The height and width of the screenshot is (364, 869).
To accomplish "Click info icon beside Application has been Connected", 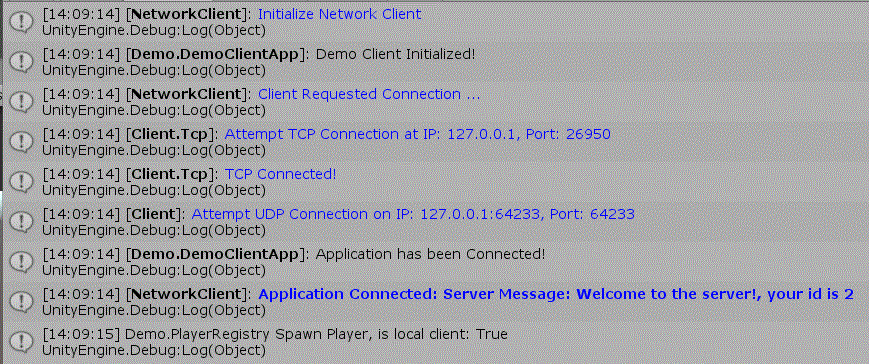I will coord(21,262).
